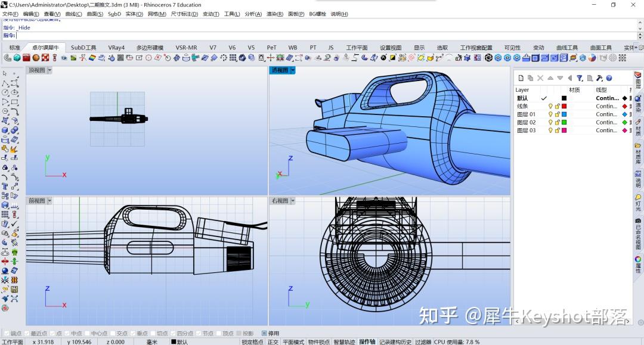Click the green color swatch of 图层 02
Screen dimensions: 644x345
[x=564, y=122]
